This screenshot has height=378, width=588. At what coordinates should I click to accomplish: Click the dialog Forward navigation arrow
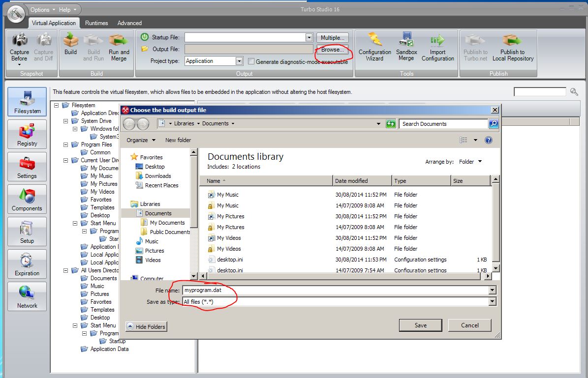point(143,124)
